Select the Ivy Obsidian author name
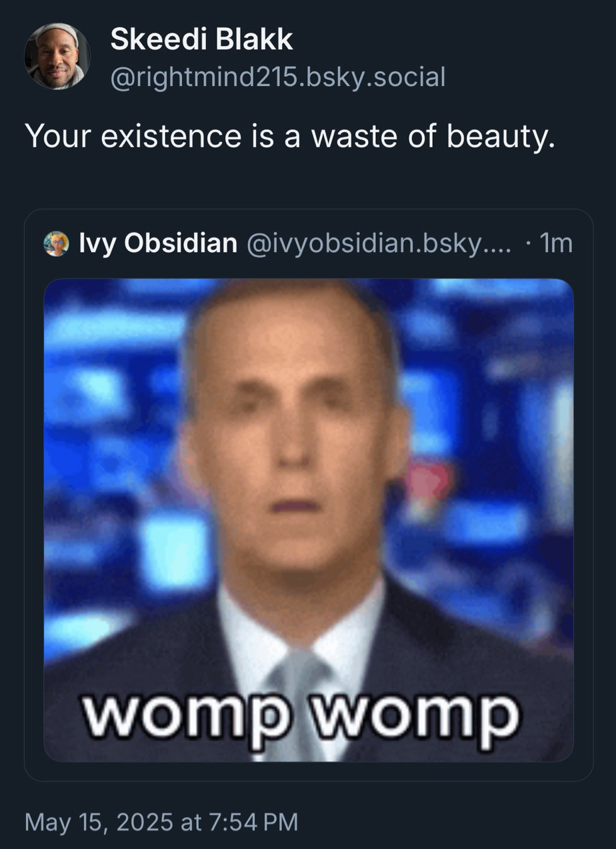This screenshot has width=616, height=849. coord(158,244)
